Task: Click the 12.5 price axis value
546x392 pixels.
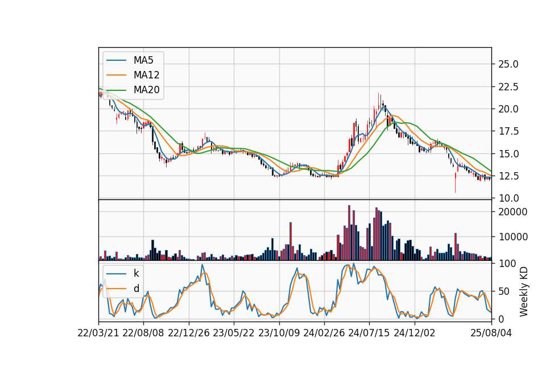Action: coord(508,176)
